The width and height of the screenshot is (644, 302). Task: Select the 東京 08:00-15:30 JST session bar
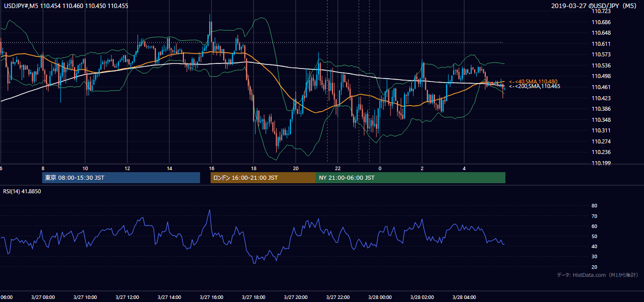coord(121,178)
